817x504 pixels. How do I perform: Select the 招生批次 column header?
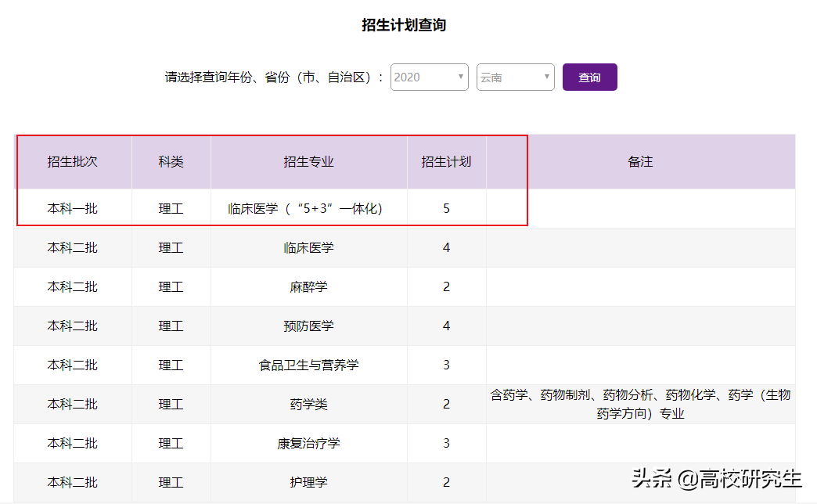pos(72,162)
